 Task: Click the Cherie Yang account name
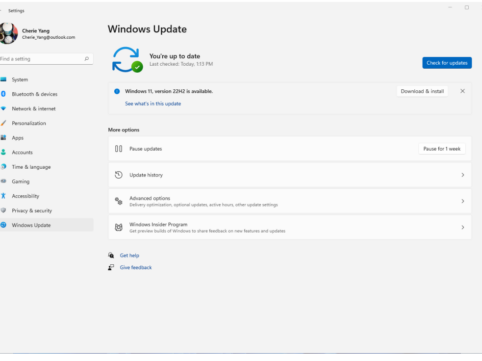pyautogui.click(x=36, y=31)
